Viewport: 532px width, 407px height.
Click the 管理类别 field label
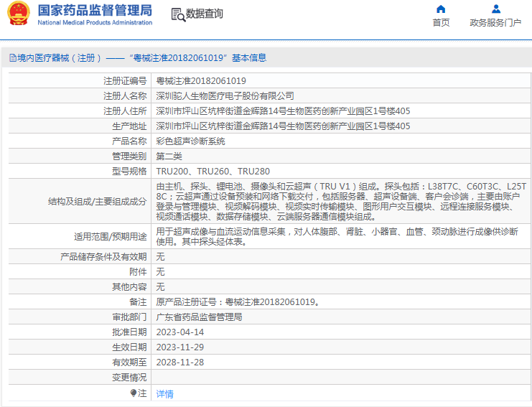click(x=129, y=156)
